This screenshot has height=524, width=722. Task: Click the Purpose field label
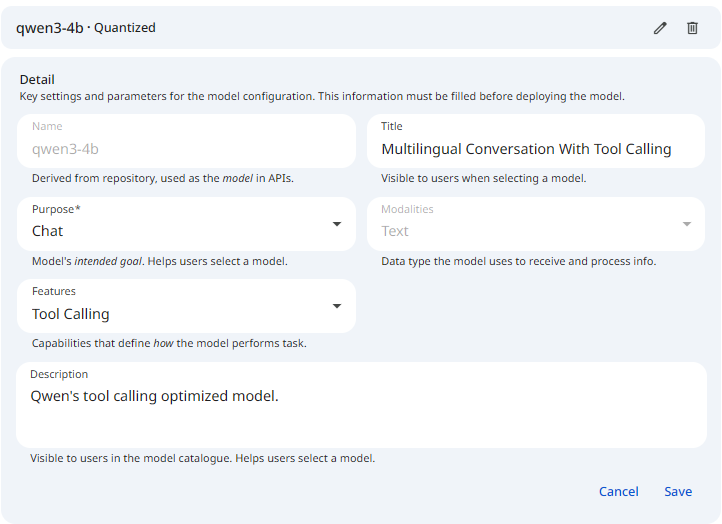click(x=56, y=209)
